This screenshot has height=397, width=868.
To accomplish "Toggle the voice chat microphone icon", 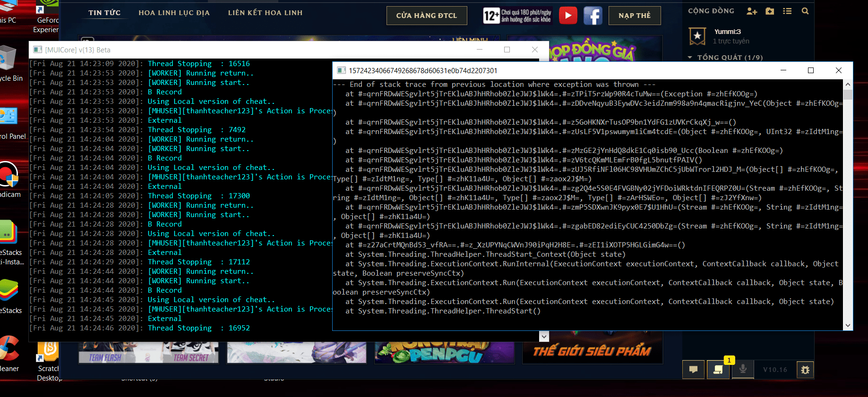I will coord(743,370).
